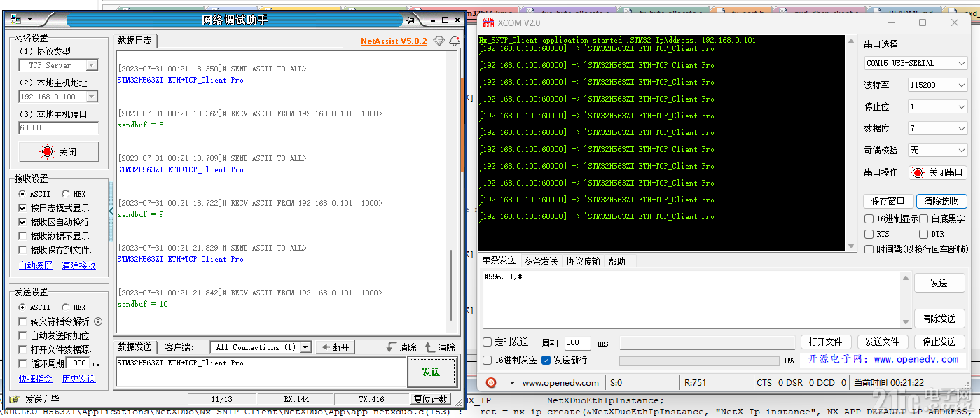The image size is (980, 418).
Task: Select ASCII in the 接收设置 section
Action: click(x=35, y=194)
